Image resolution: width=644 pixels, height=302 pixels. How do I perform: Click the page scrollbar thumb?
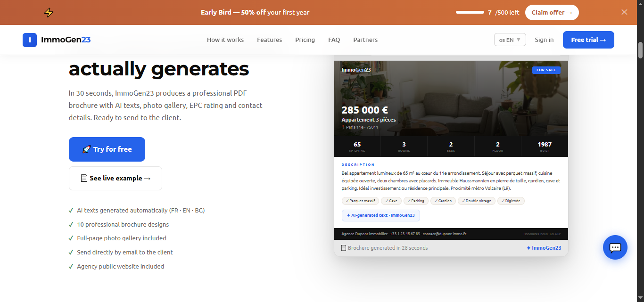point(640,50)
